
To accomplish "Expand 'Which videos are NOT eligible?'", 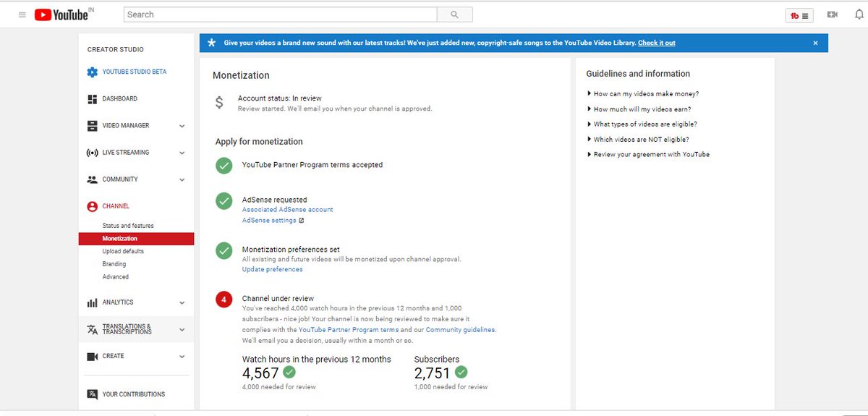I will [637, 140].
